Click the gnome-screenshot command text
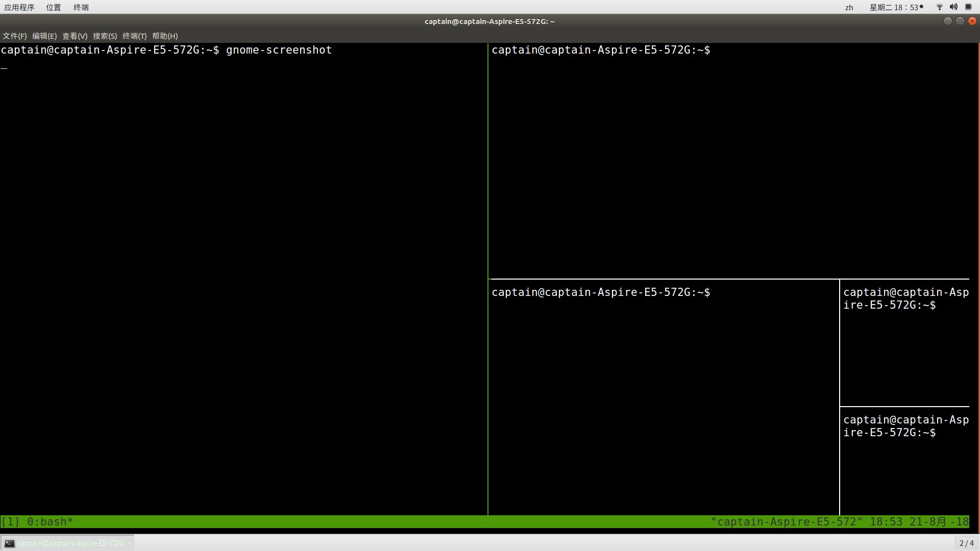The height and width of the screenshot is (551, 980). pyautogui.click(x=279, y=50)
